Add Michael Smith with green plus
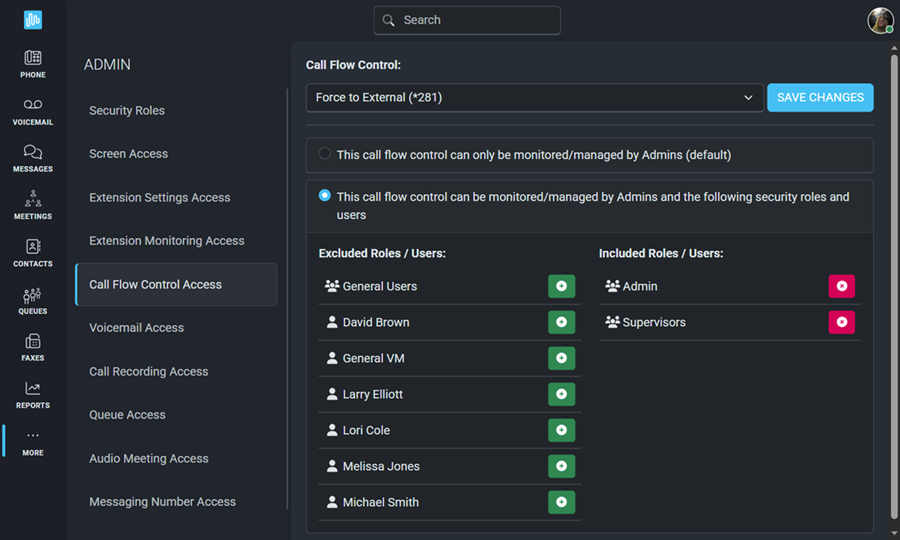Viewport: 900px width, 540px height. [561, 502]
